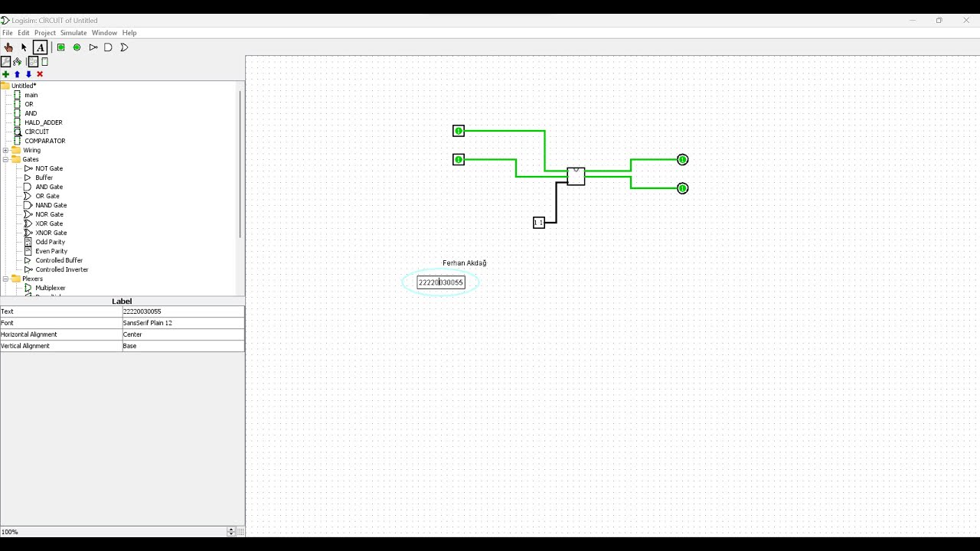Pick the AND gate toolbar icon
Viewport: 980px width, 551px height.
click(108, 47)
